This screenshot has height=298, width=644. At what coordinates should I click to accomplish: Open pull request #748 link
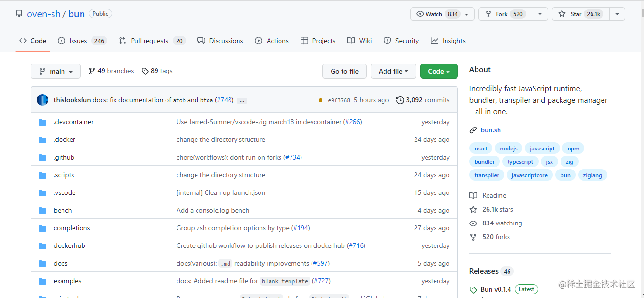click(224, 100)
